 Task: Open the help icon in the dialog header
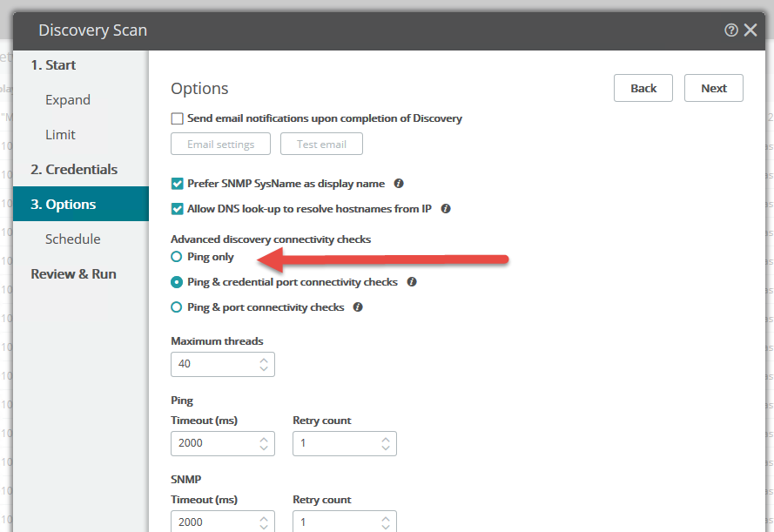click(731, 30)
